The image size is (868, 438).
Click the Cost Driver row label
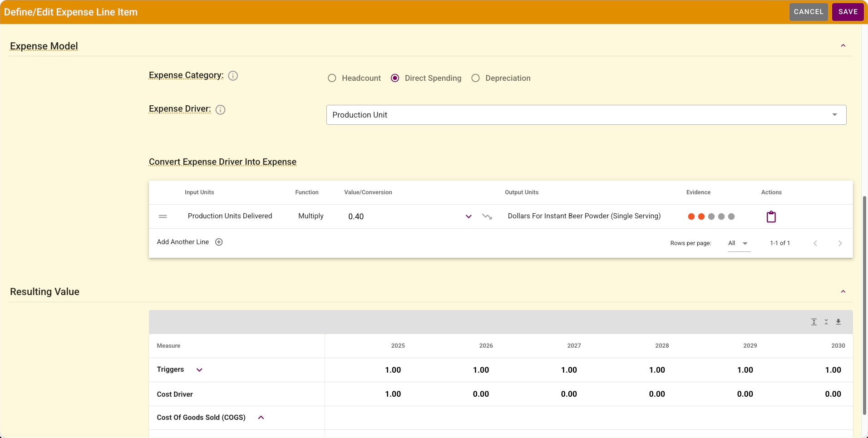[175, 394]
